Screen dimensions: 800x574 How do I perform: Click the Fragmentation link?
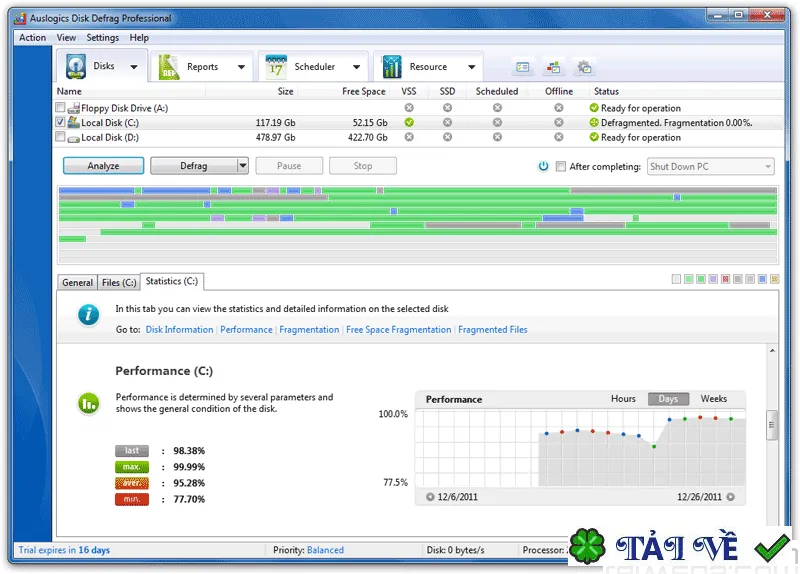pos(309,330)
